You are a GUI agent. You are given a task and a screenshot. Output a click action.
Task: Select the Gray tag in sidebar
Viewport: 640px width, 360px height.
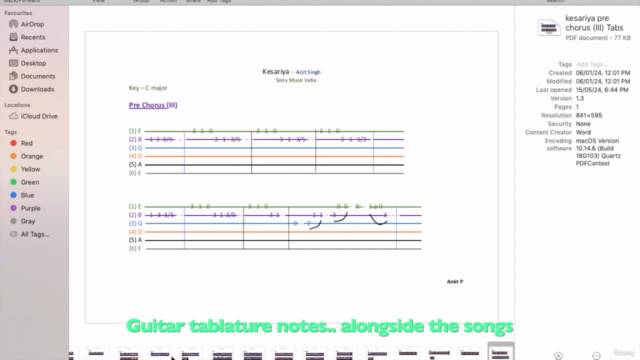pyautogui.click(x=23, y=221)
